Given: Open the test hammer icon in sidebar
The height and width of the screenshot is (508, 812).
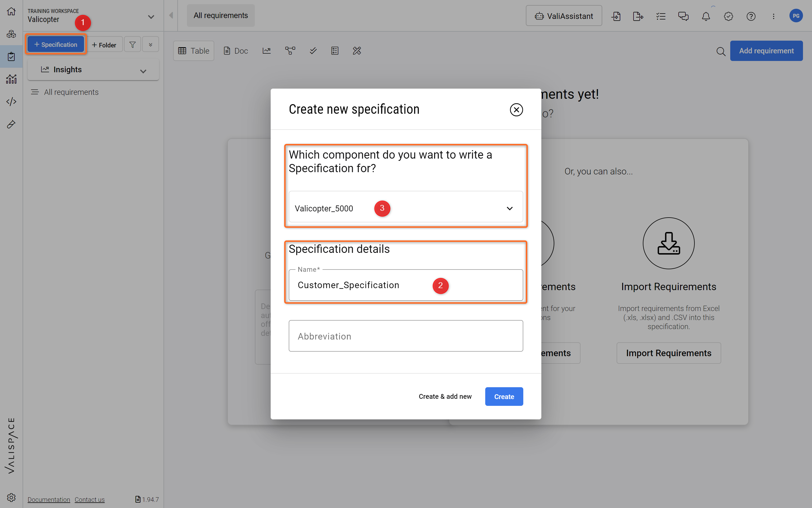Looking at the screenshot, I should [x=11, y=124].
